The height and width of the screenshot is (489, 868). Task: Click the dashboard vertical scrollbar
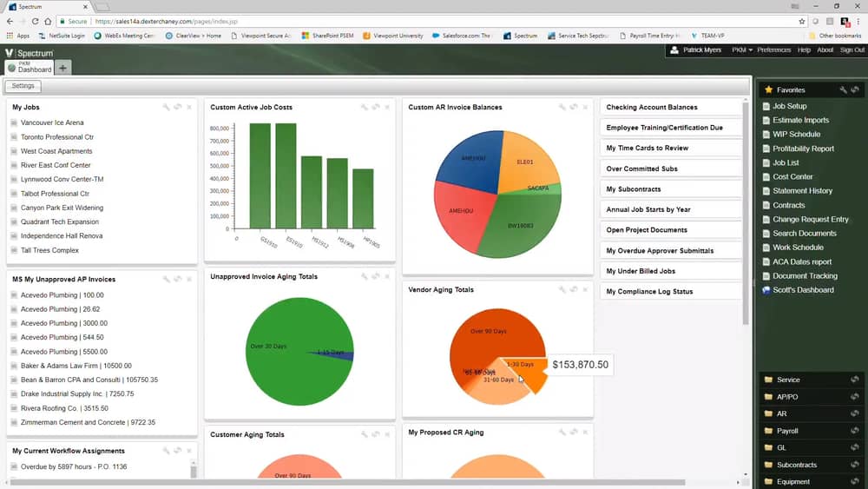coord(746,213)
